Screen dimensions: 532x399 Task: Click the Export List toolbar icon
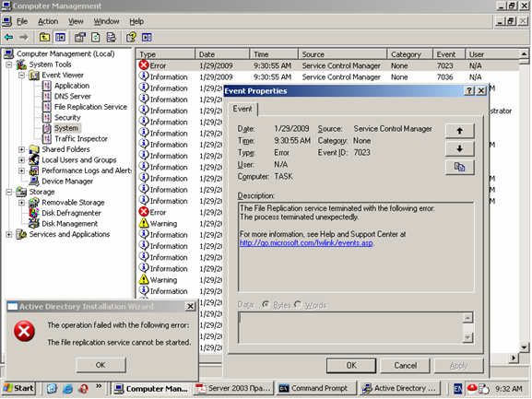click(x=112, y=37)
